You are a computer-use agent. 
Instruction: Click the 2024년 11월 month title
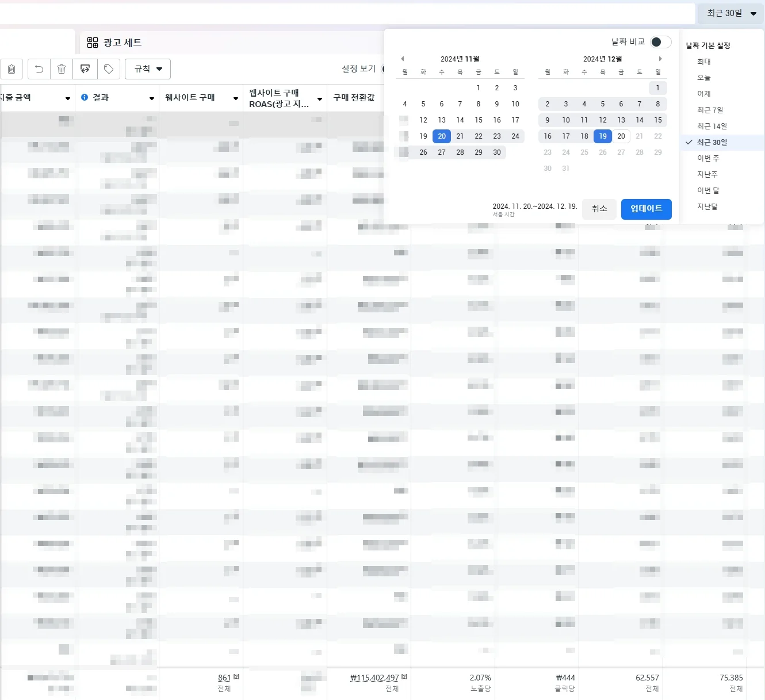pyautogui.click(x=460, y=59)
